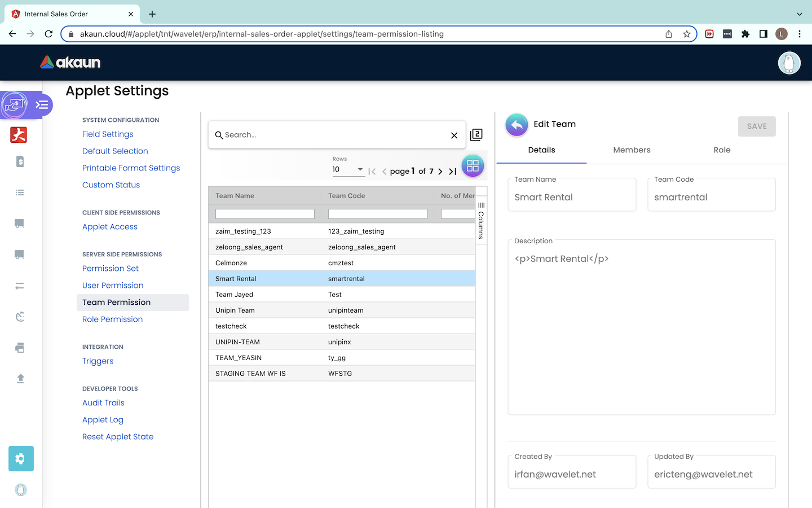Click the upload icon in left sidebar
This screenshot has width=812, height=508.
[x=20, y=378]
